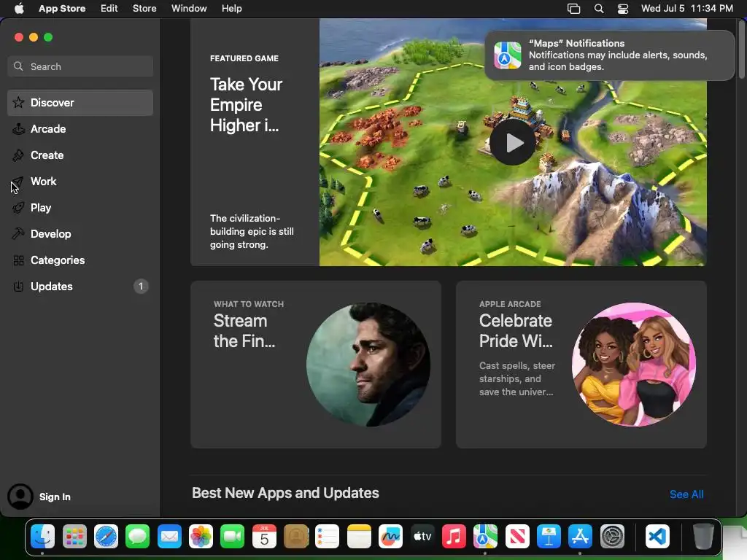747x560 pixels.
Task: Open the Edit menu
Action: (x=109, y=9)
